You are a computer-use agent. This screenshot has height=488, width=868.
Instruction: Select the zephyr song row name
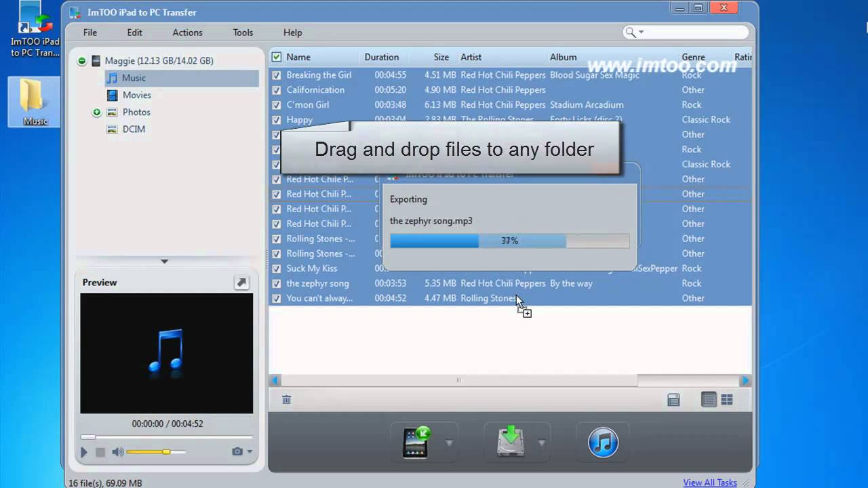[x=317, y=283]
